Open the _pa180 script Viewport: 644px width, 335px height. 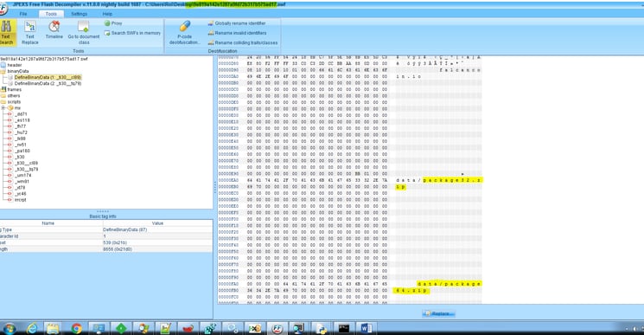pyautogui.click(x=19, y=151)
